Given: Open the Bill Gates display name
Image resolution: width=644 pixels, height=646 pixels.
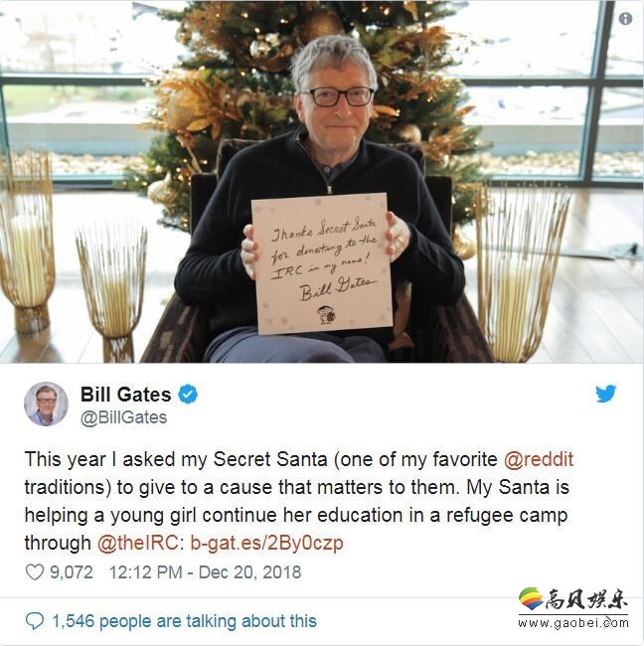Looking at the screenshot, I should (125, 395).
